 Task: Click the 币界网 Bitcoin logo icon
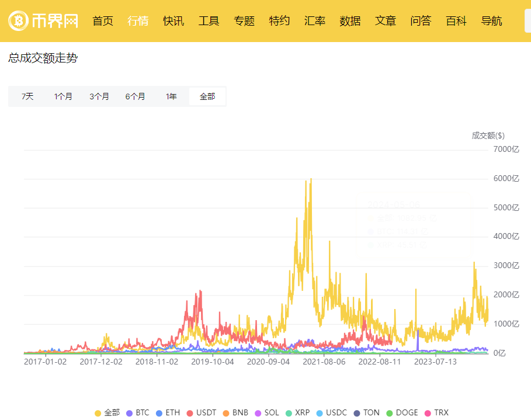coord(19,21)
